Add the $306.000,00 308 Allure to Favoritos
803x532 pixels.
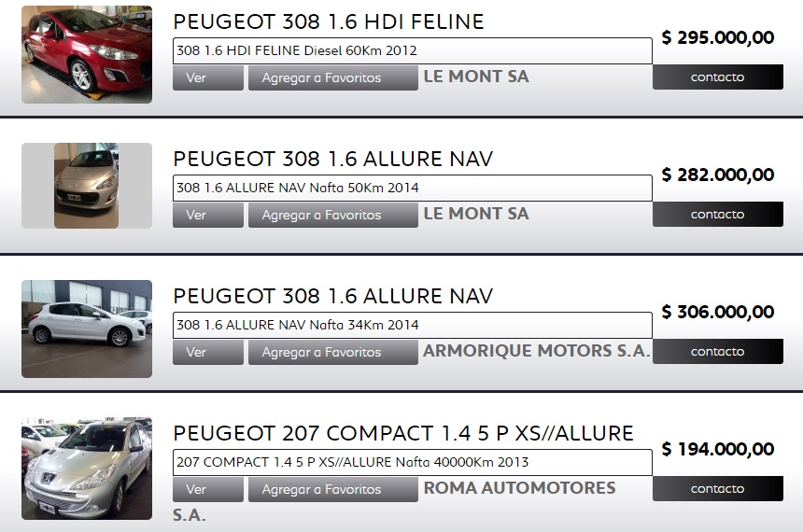coord(332,353)
